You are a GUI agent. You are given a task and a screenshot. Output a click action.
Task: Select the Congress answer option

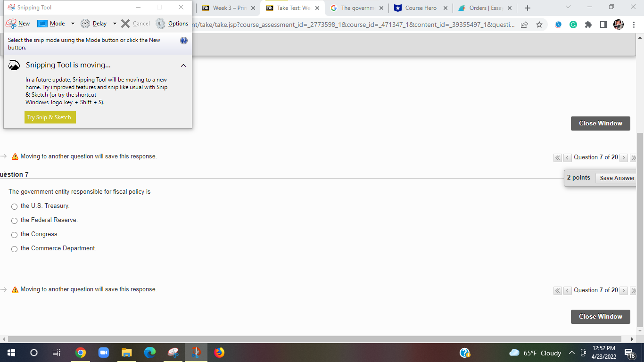(14, 235)
